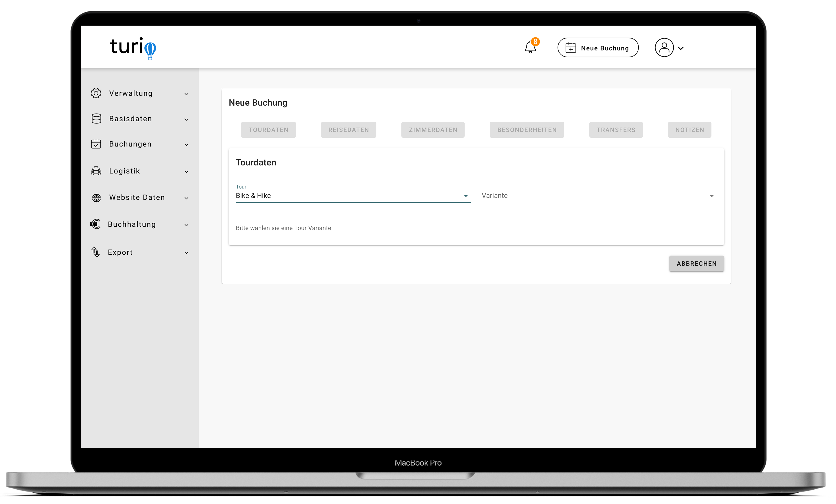This screenshot has width=836, height=504.
Task: Click the Basisdaten database icon
Action: (96, 119)
